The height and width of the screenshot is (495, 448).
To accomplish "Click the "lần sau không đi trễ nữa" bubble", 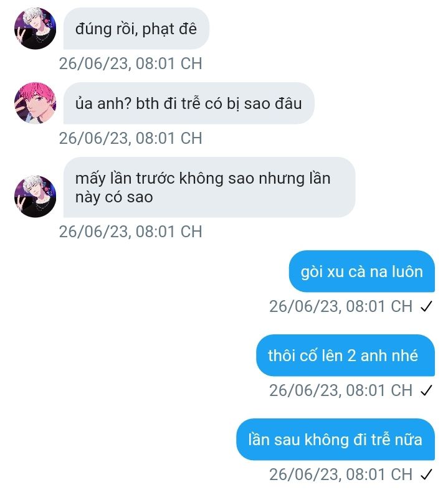I will [335, 440].
